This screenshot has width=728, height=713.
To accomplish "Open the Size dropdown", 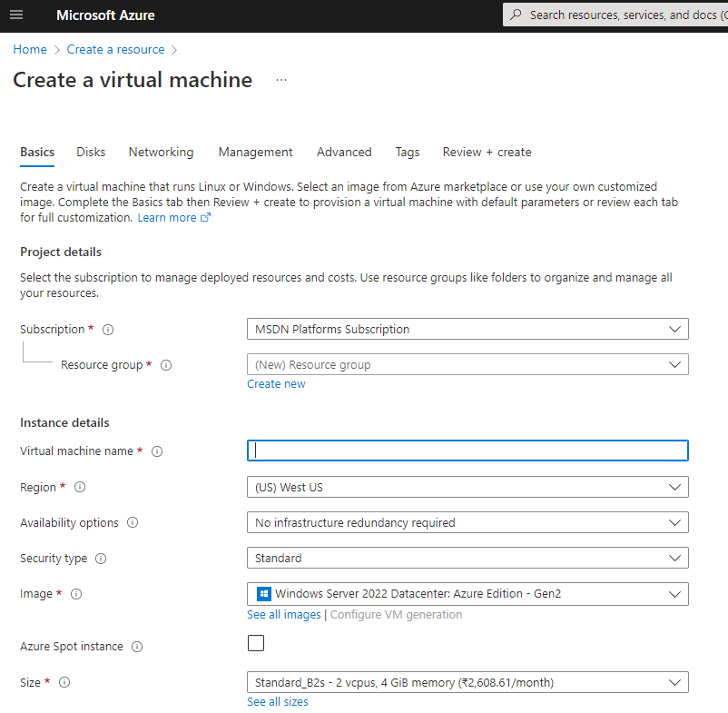I will [x=467, y=682].
